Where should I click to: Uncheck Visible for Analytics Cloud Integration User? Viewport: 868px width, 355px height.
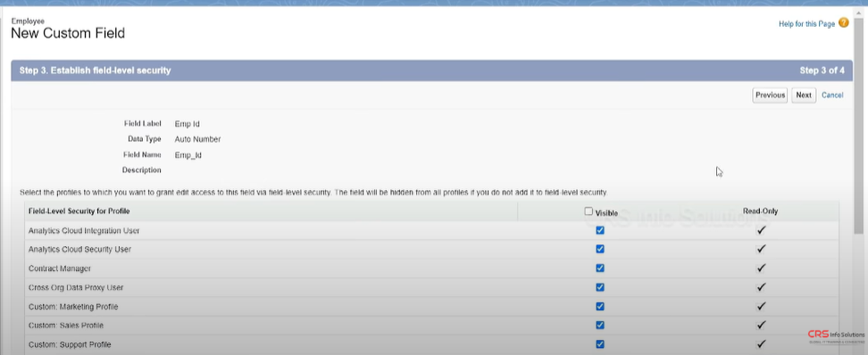point(600,231)
